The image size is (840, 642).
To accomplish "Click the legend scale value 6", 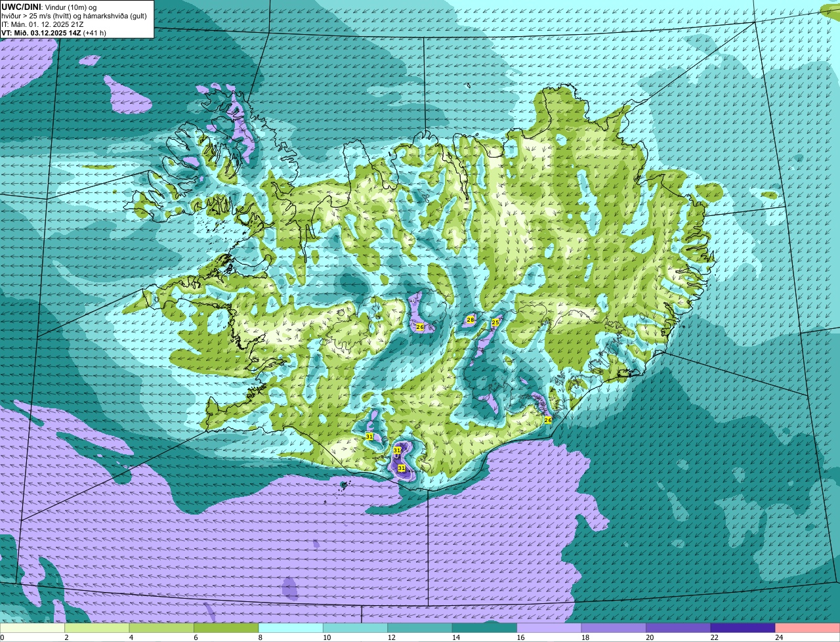I will point(196,637).
